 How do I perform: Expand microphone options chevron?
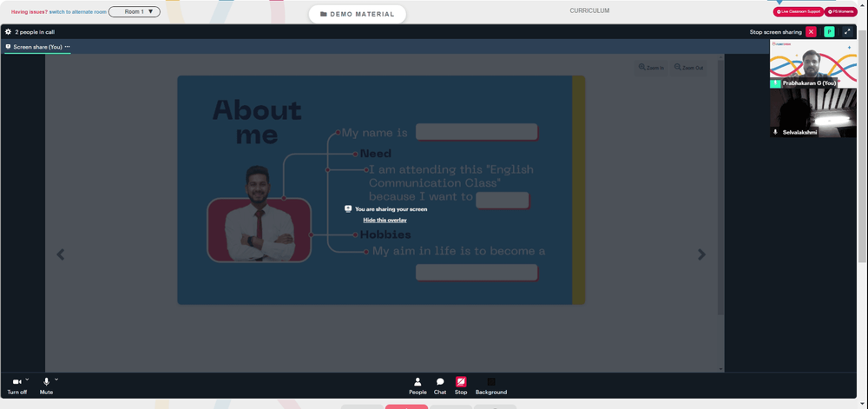(x=56, y=379)
